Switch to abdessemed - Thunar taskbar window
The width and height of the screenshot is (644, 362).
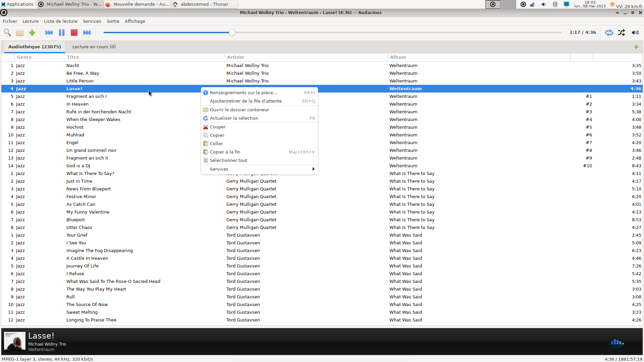coord(205,4)
